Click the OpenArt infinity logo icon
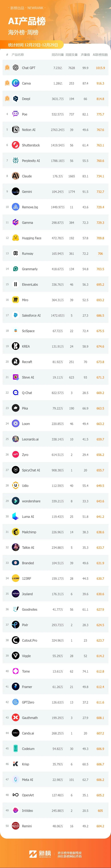The image size is (111, 868). click(x=15, y=795)
